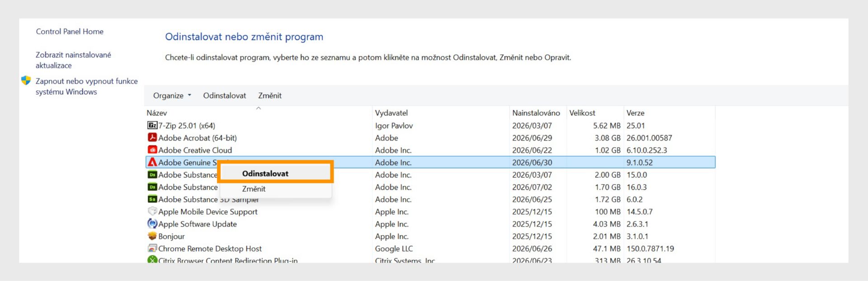This screenshot has width=868, height=281.
Task: Click size value 3.08 GB
Action: 608,138
